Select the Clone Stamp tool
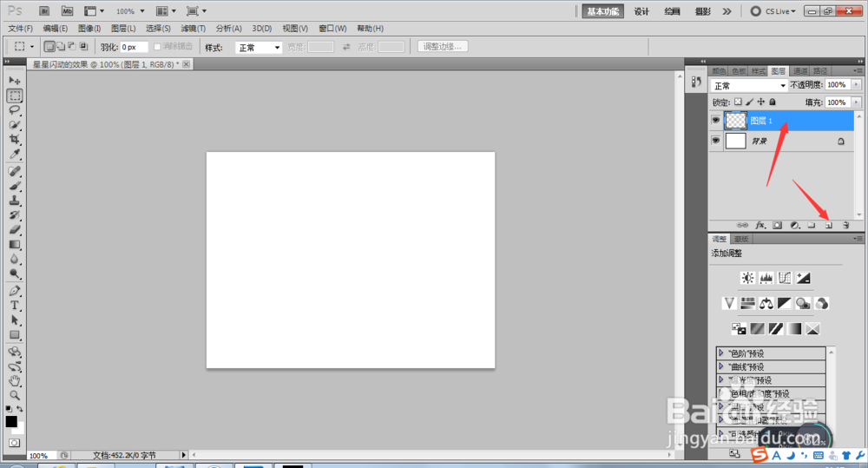 coord(15,201)
